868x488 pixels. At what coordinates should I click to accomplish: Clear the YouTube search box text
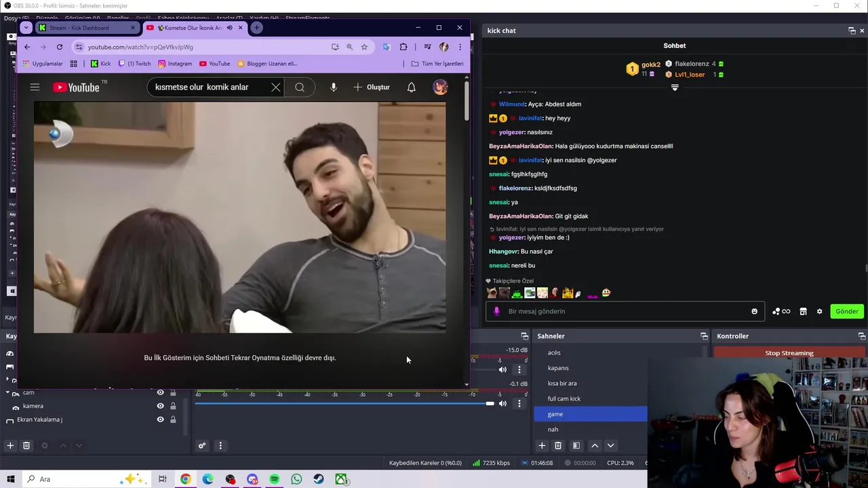[275, 87]
